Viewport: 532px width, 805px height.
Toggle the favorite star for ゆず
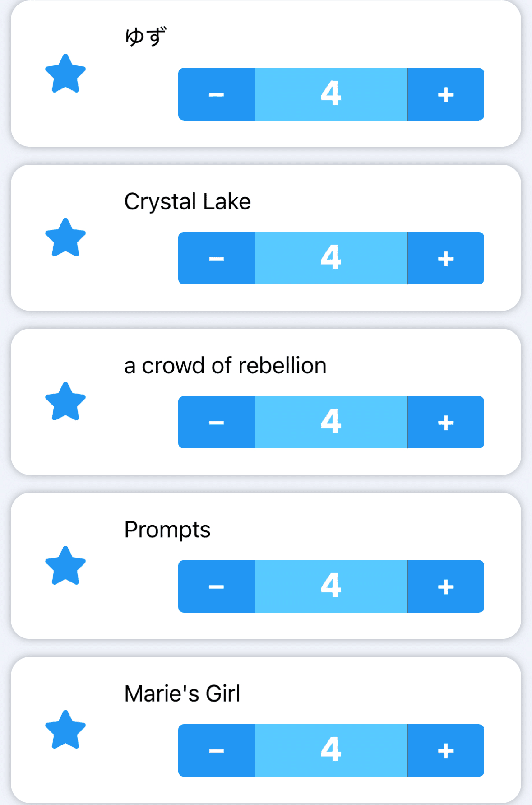[x=65, y=74]
